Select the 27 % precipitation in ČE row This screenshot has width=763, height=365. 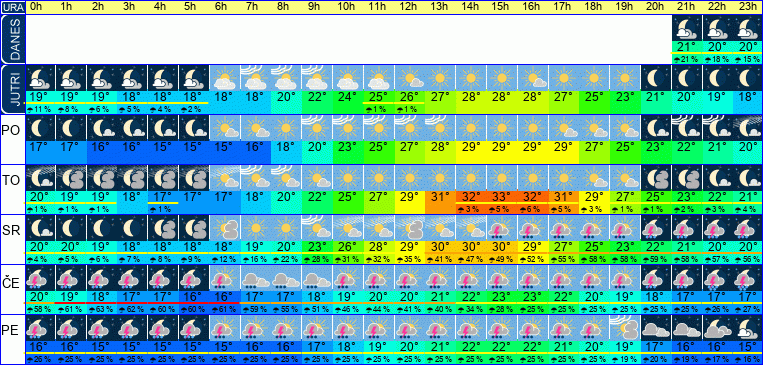click(747, 309)
